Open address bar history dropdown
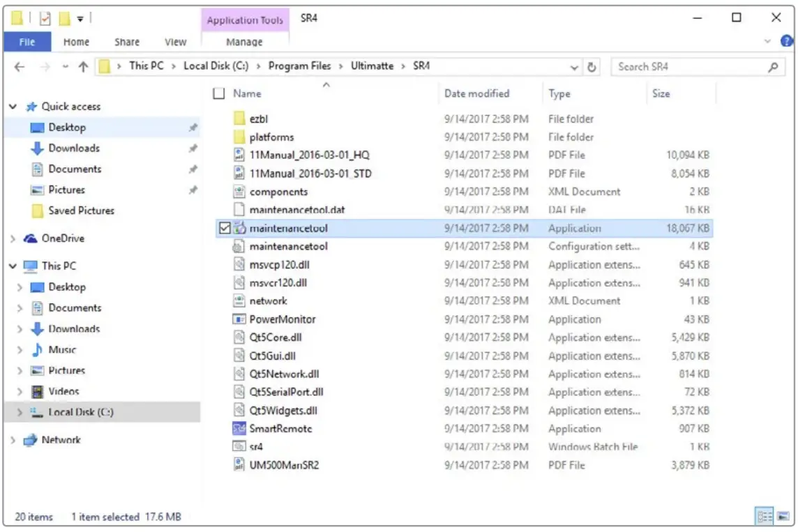Viewport: 798px width, 532px height. (x=574, y=67)
